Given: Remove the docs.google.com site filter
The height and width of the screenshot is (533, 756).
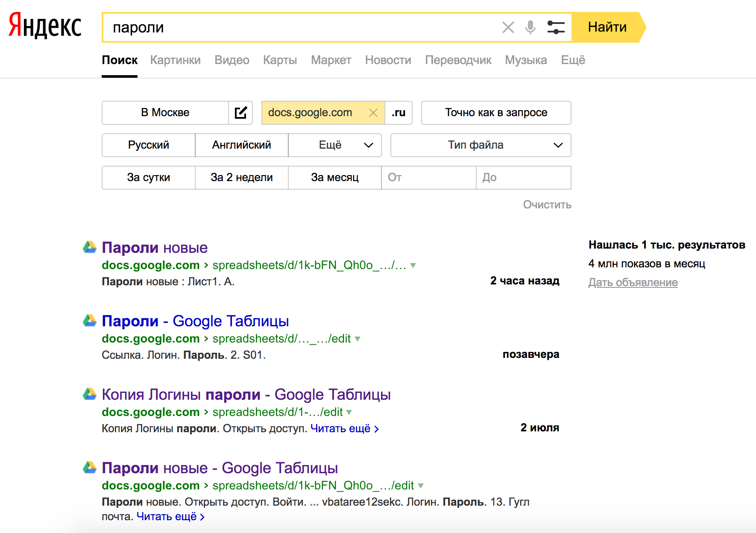Looking at the screenshot, I should click(x=373, y=112).
